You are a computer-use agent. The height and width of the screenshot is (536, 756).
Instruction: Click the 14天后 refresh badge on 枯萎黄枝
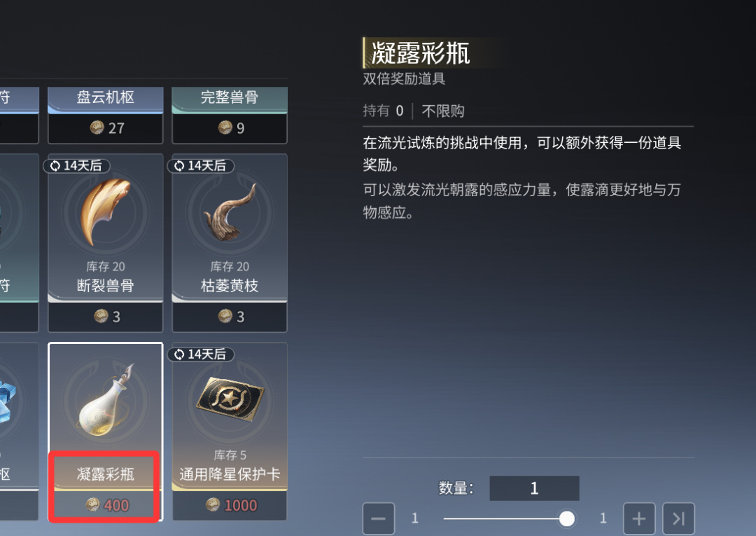[201, 166]
